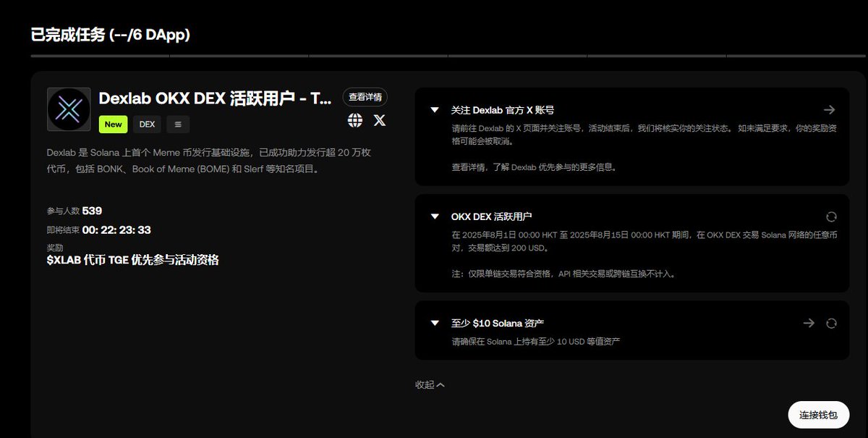The height and width of the screenshot is (438, 868).
Task: Open Dexlab's X (Twitter) icon
Action: pos(380,120)
